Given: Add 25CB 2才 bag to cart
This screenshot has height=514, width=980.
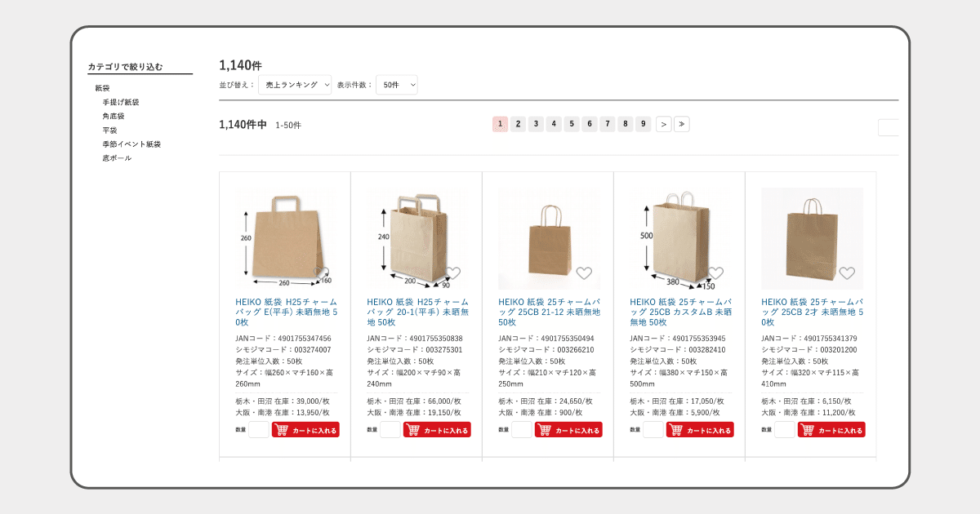Looking at the screenshot, I should [x=831, y=430].
